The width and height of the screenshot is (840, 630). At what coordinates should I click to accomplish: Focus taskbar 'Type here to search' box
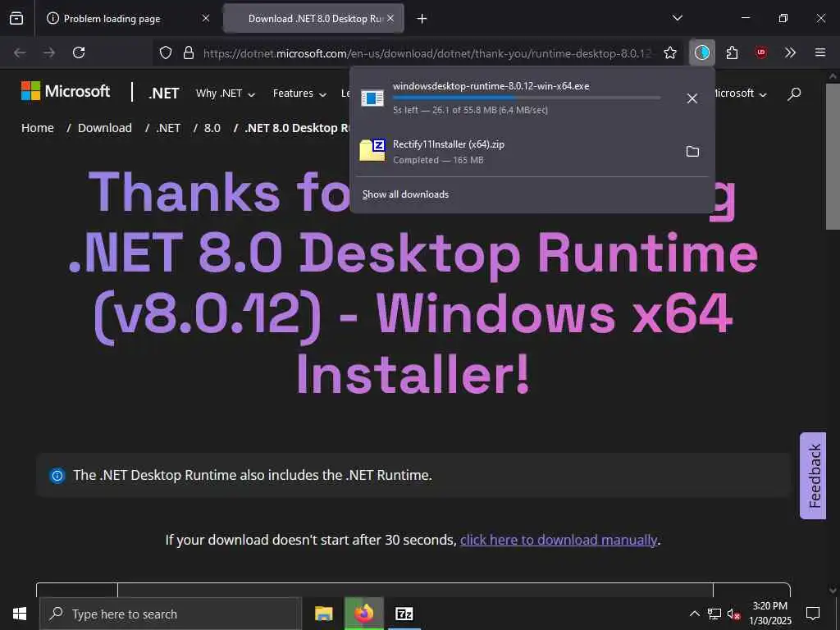(x=171, y=614)
